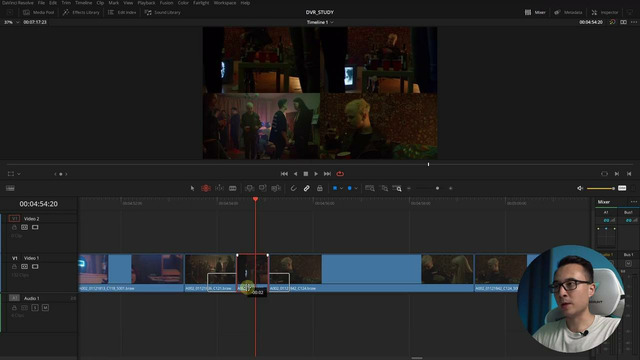This screenshot has height=360, width=640.
Task: Click the timeline zoom plus button
Action: [x=451, y=188]
